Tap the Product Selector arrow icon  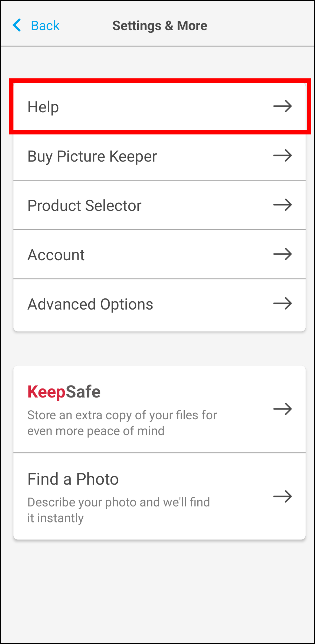coord(282,205)
